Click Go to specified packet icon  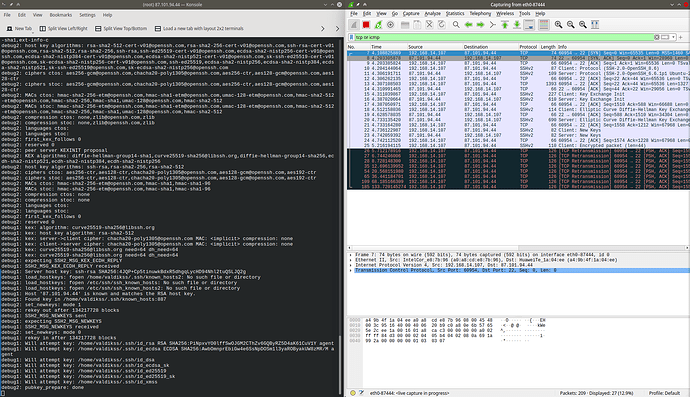[492, 25]
